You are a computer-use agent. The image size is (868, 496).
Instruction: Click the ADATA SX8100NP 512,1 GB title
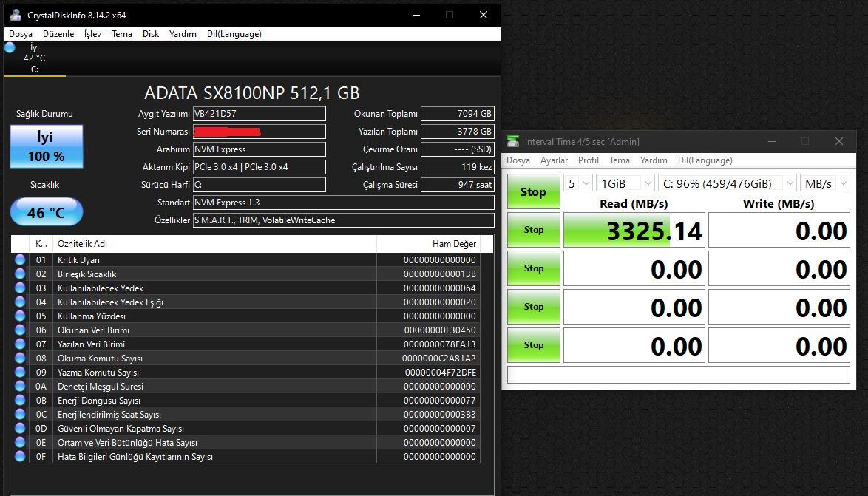252,92
